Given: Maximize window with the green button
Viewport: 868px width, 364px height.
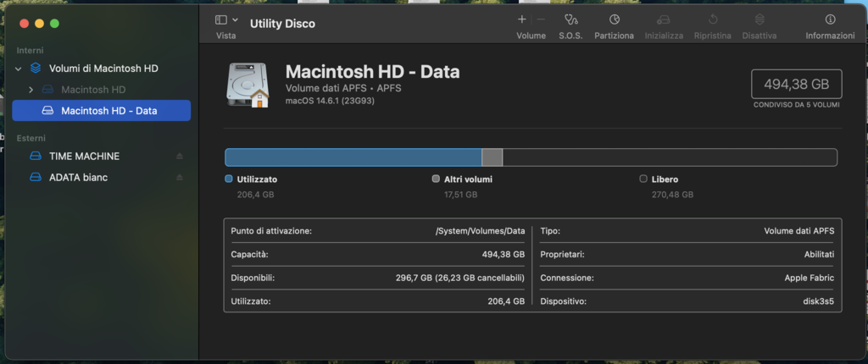Looking at the screenshot, I should (x=54, y=23).
